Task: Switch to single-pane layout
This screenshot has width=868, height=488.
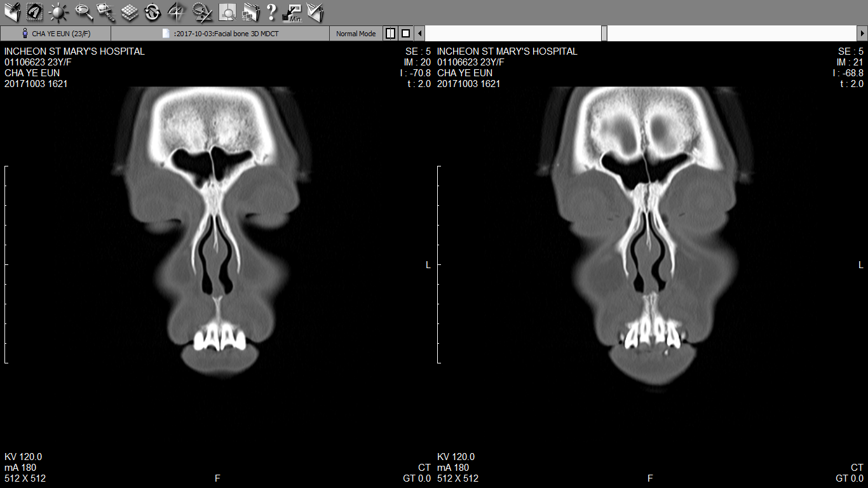Action: coord(405,33)
